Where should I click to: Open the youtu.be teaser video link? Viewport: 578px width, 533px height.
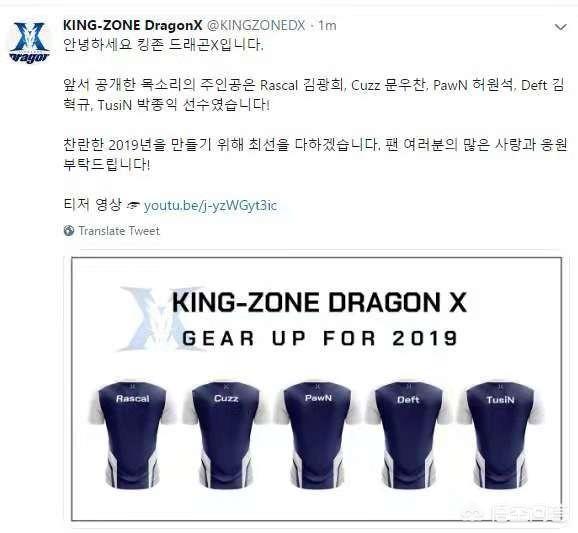pos(210,205)
